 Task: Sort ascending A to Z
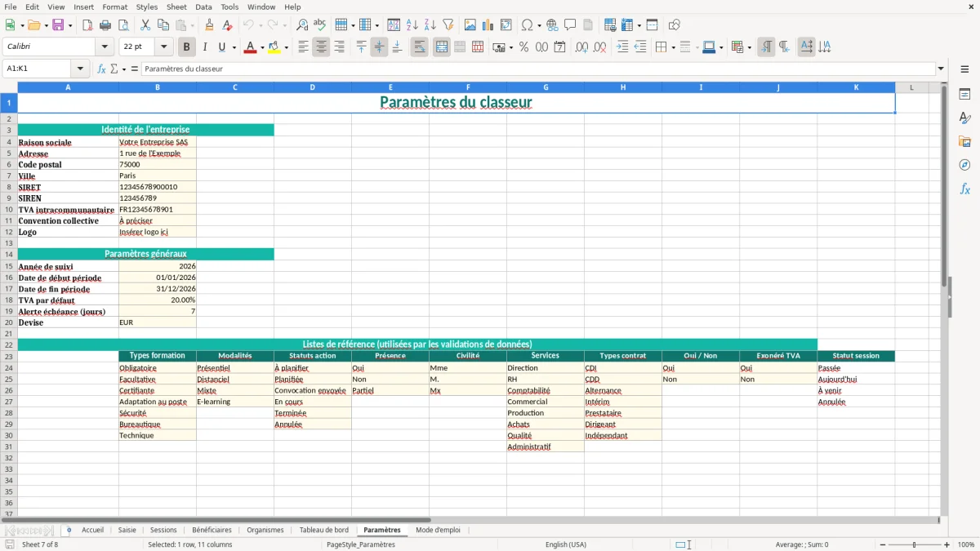coord(412,25)
